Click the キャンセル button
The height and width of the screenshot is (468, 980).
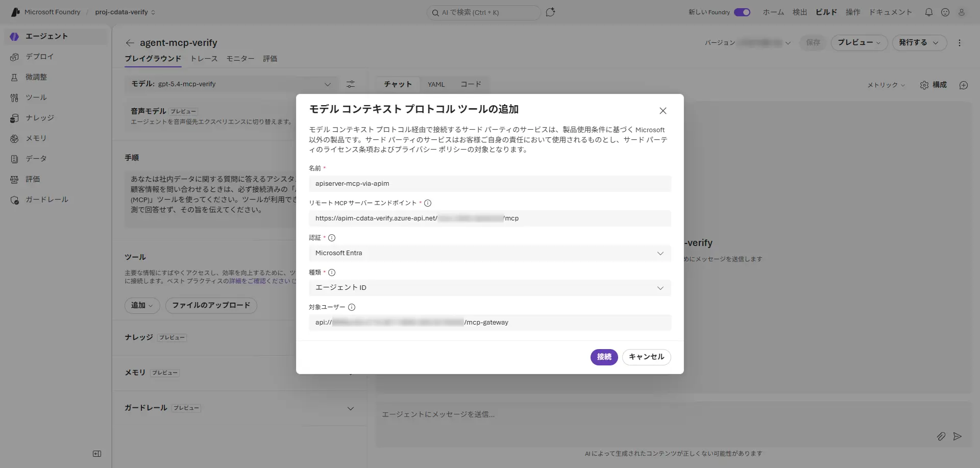coord(647,357)
